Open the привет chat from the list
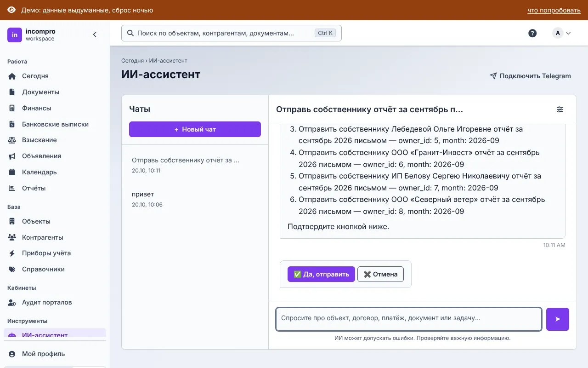 coord(195,199)
